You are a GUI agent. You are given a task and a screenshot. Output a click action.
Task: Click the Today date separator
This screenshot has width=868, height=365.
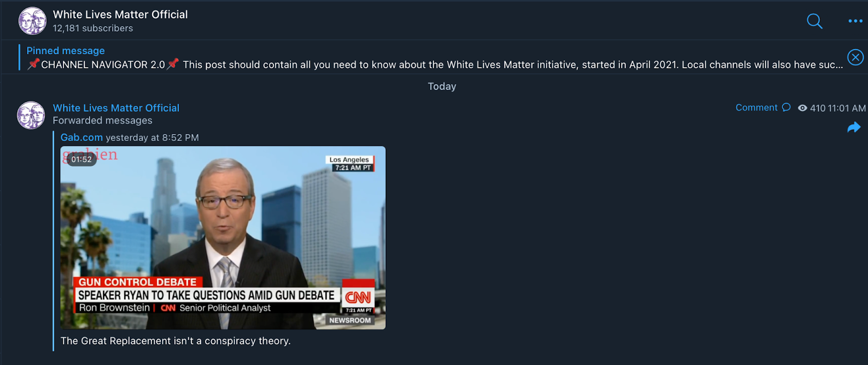point(442,86)
